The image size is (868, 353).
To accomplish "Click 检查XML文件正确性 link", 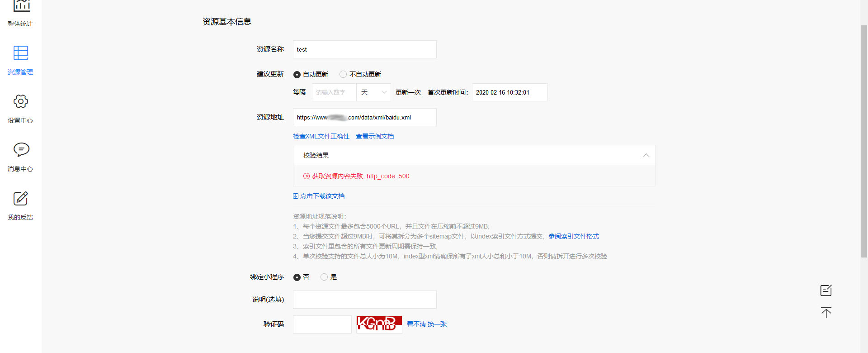I will tap(321, 136).
